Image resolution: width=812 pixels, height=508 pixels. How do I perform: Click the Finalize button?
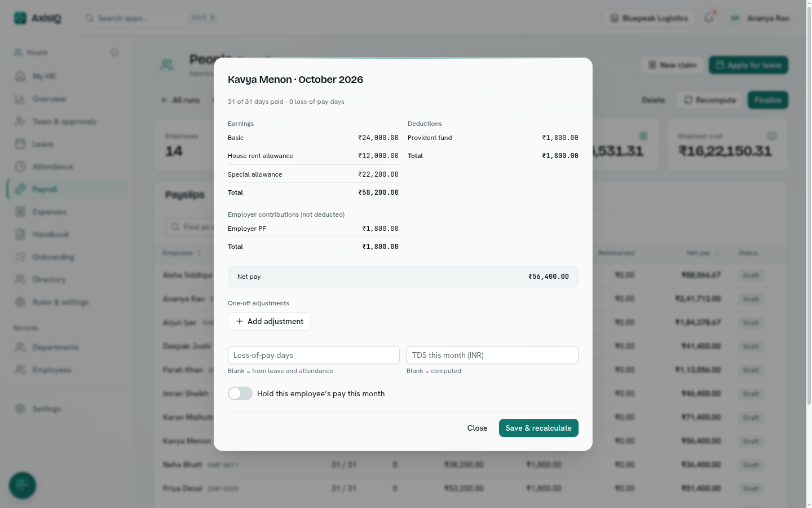click(x=768, y=100)
